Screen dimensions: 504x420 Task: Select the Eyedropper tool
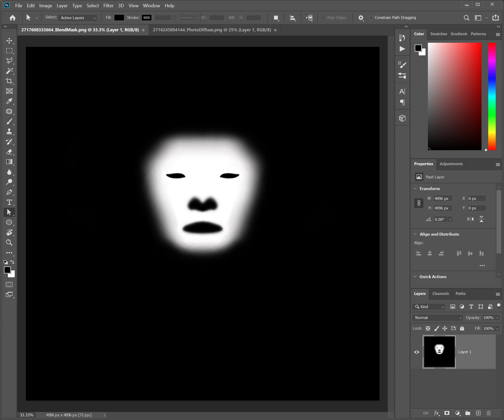click(x=9, y=101)
